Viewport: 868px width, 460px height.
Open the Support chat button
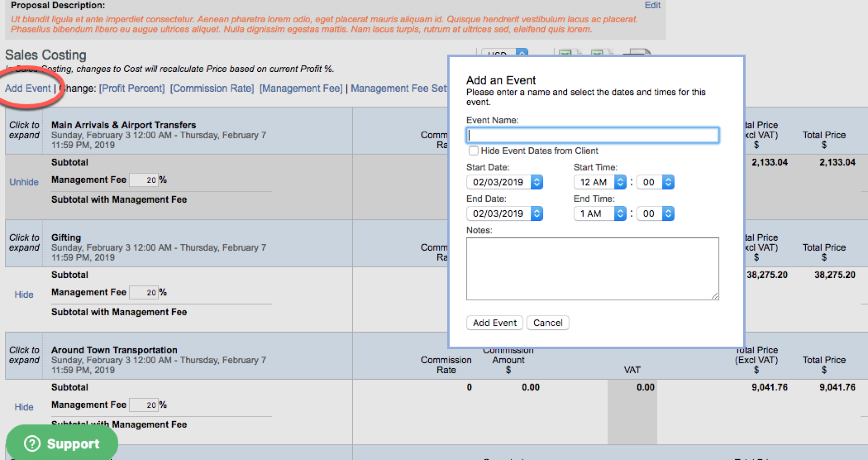pyautogui.click(x=62, y=444)
